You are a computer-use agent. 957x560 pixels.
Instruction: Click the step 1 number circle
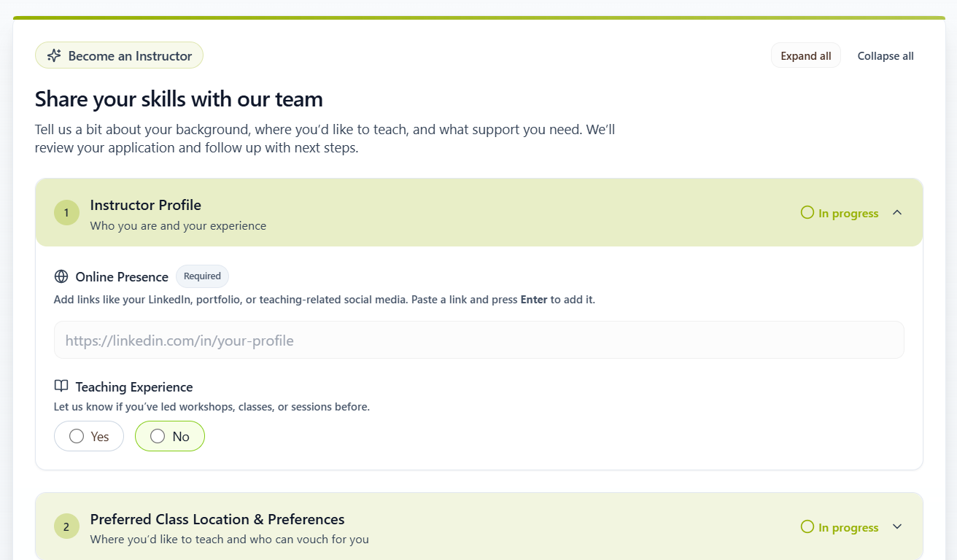(x=66, y=212)
